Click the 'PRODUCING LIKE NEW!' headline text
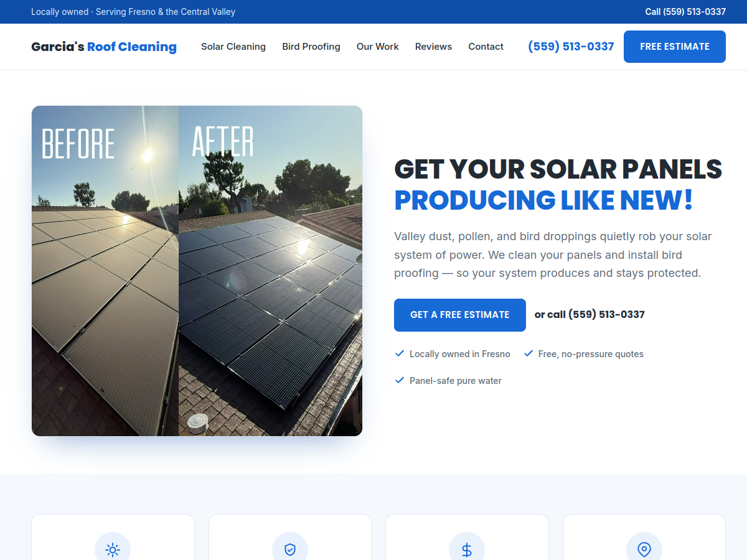The image size is (747, 560). [543, 200]
